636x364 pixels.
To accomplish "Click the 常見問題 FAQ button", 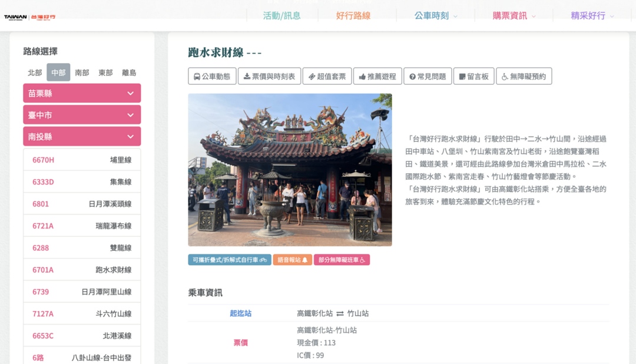I will pyautogui.click(x=428, y=77).
